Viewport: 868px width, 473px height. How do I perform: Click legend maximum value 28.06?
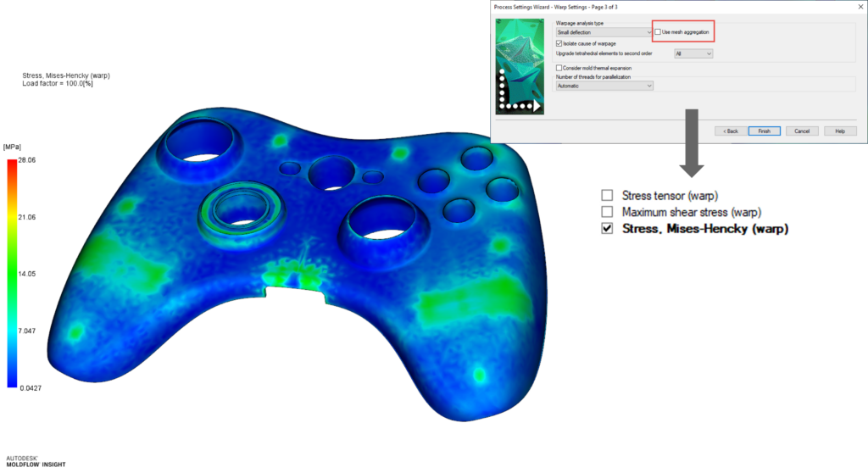pos(26,160)
